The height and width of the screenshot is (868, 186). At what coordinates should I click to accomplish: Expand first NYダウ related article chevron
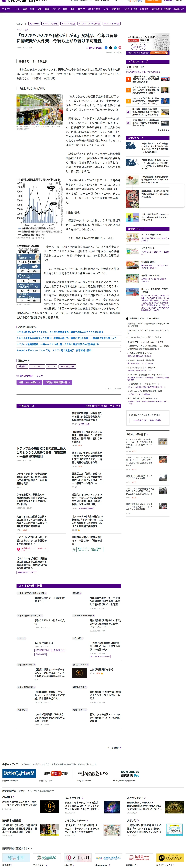[x=121, y=332]
